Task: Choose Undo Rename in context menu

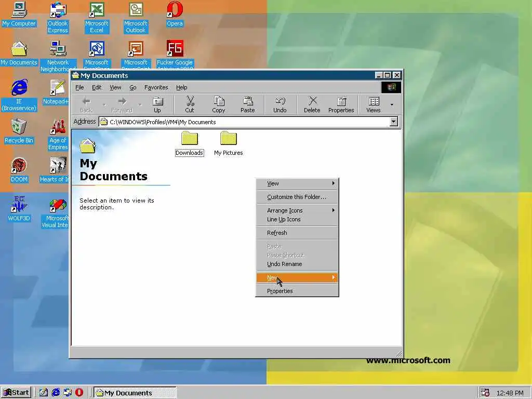Action: [297, 264]
